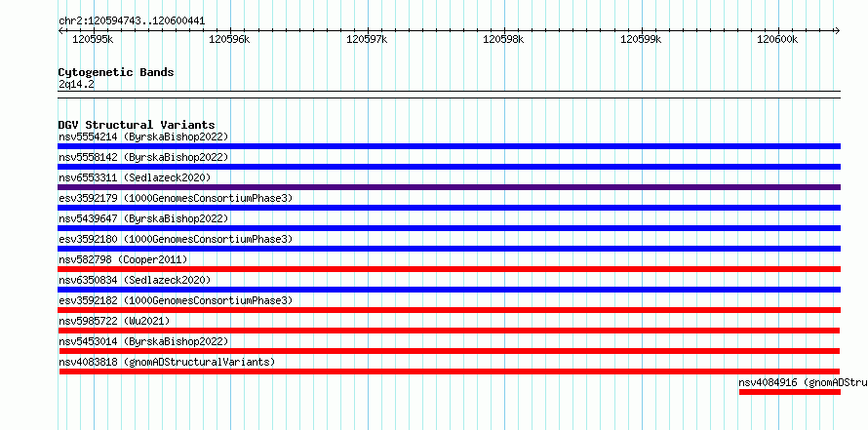Click the 120600k ruler tick label
Viewport: 868px width, 430px height.
pos(777,39)
